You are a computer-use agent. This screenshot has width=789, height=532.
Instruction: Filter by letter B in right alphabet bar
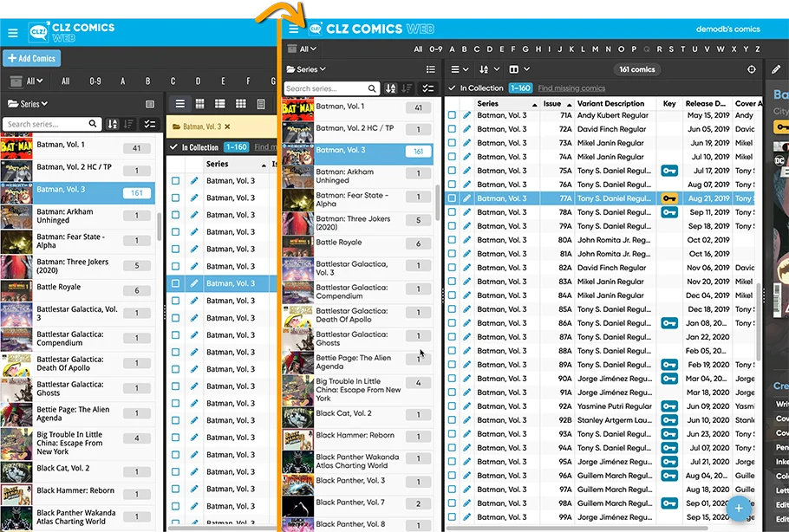465,49
